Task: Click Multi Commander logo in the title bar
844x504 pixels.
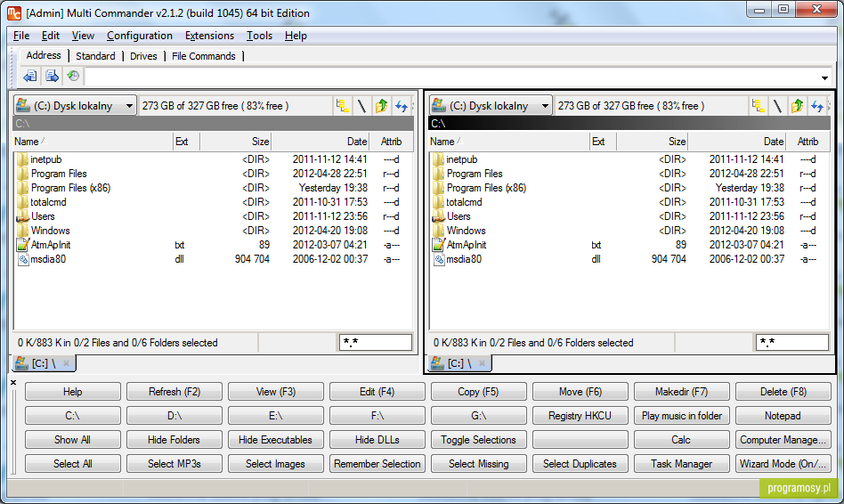Action: [14, 13]
